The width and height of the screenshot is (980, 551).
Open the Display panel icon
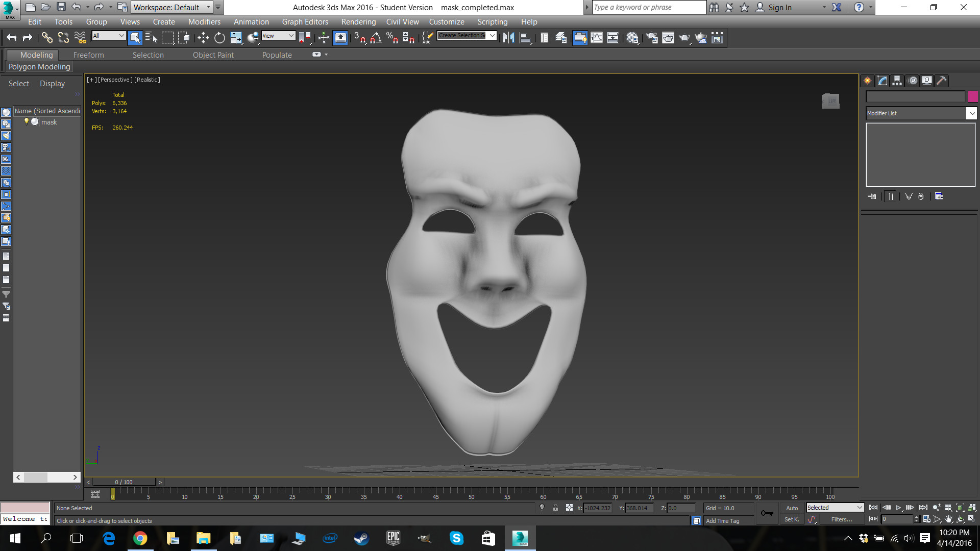point(927,81)
